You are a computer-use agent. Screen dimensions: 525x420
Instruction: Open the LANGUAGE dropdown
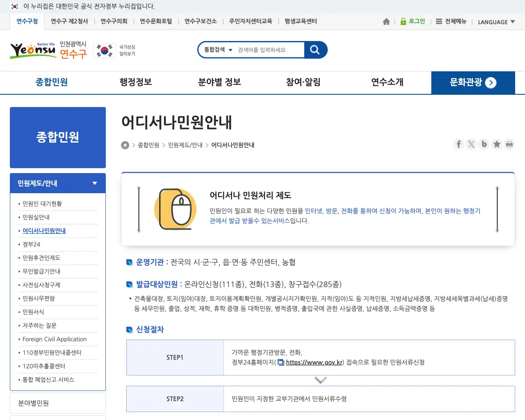click(496, 22)
